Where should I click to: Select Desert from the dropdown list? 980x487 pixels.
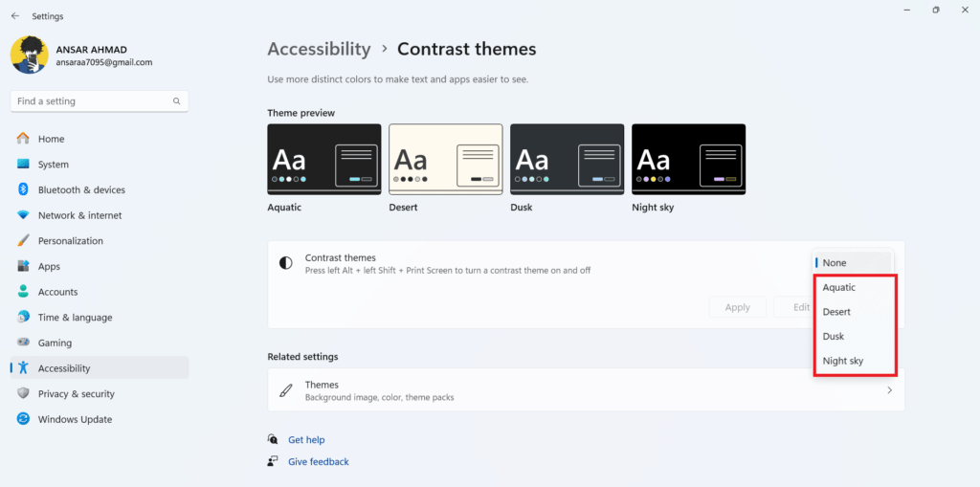(854, 312)
